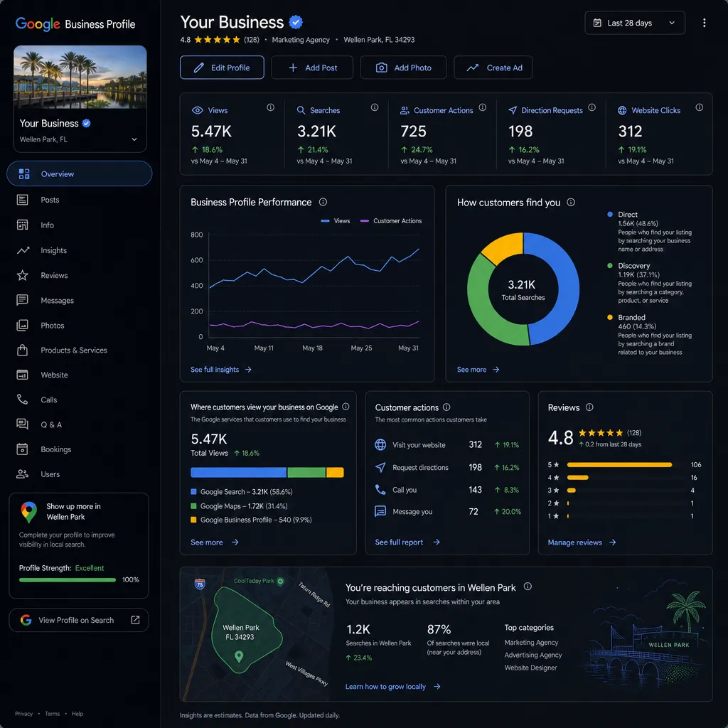This screenshot has width=728, height=728.
Task: Click the business cover photo thumbnail
Action: (x=80, y=77)
